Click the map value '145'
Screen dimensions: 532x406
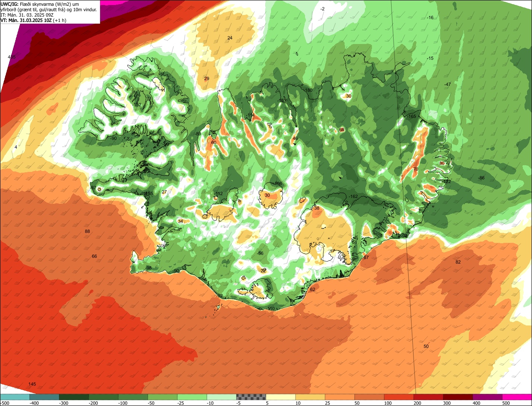32,384
